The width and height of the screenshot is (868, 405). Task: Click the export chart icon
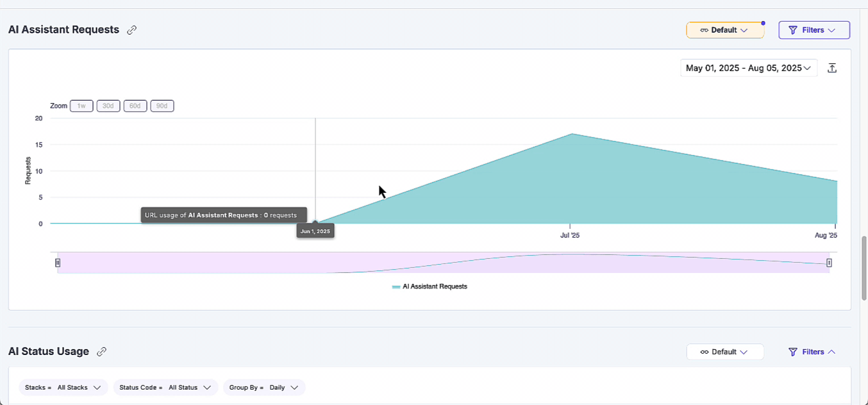832,68
